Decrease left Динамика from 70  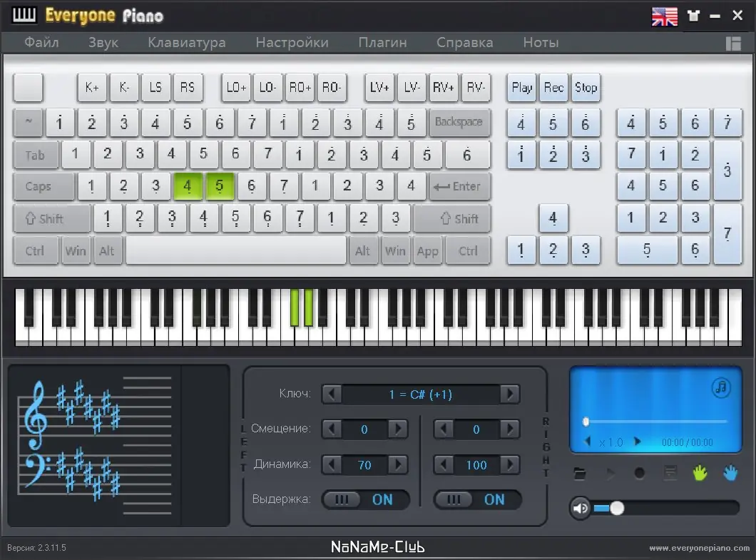[332, 465]
